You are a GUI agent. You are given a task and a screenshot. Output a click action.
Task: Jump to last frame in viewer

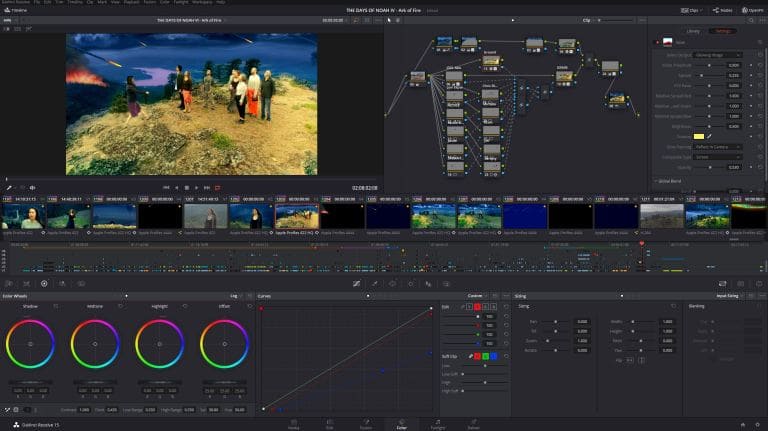[207, 188]
